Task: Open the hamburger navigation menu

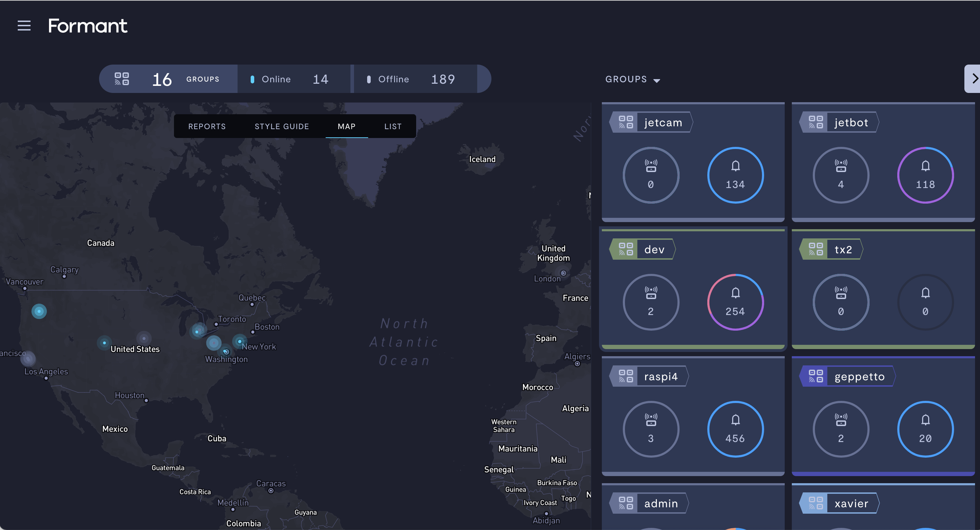Action: (24, 26)
